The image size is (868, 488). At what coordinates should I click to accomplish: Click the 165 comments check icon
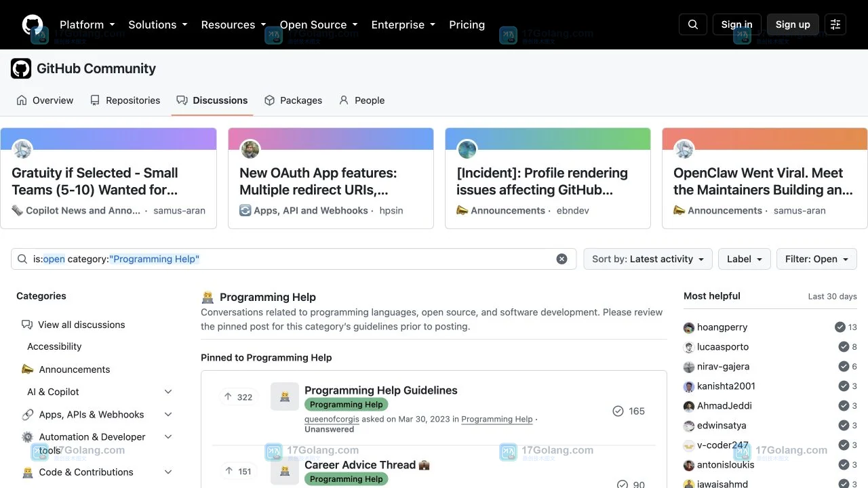point(618,411)
